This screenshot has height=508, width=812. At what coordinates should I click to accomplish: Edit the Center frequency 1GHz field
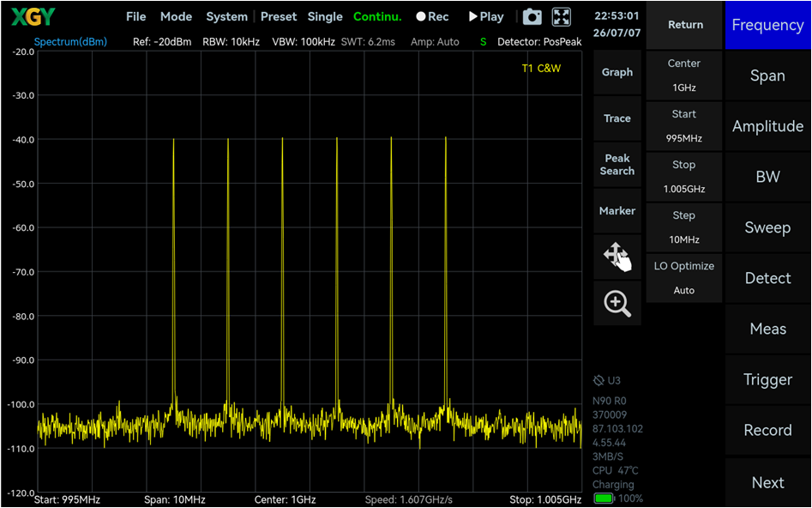point(684,76)
